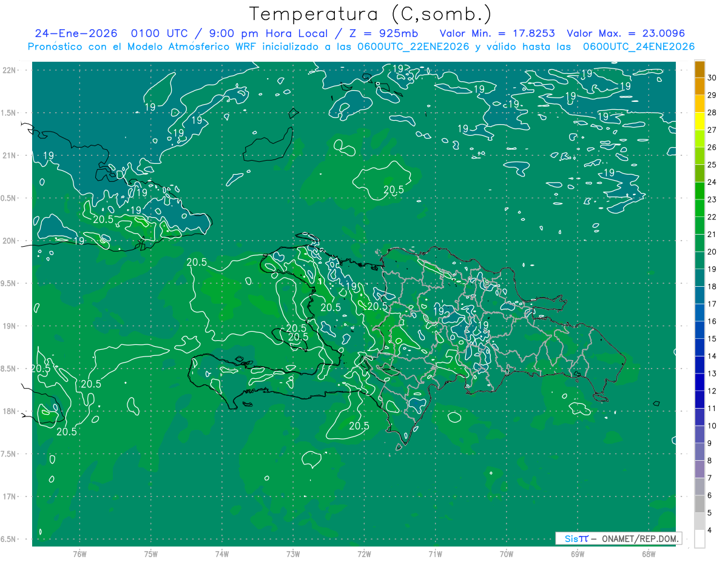Click the '76W' longitude axis label

click(x=79, y=554)
